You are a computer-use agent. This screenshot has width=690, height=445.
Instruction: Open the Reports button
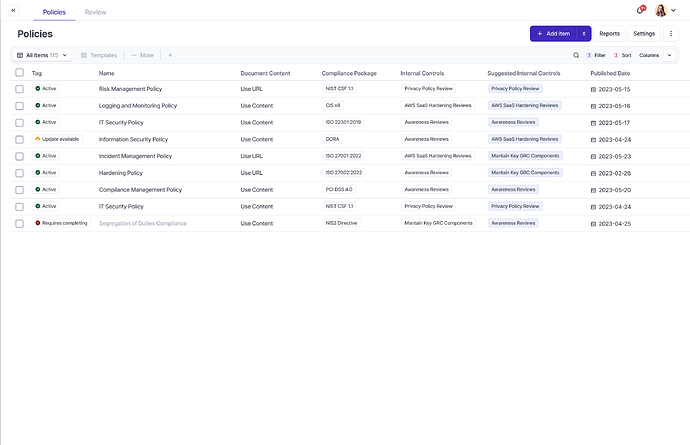[x=609, y=34]
